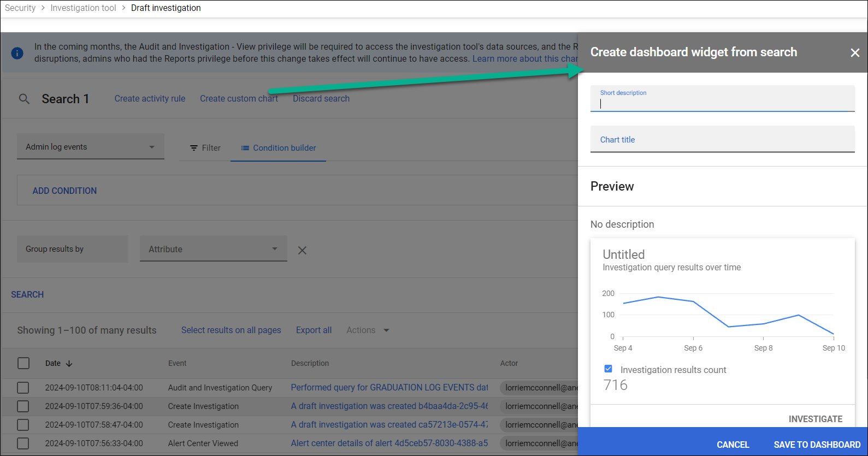Click the search magnifier icon beside Search 1

tap(24, 99)
